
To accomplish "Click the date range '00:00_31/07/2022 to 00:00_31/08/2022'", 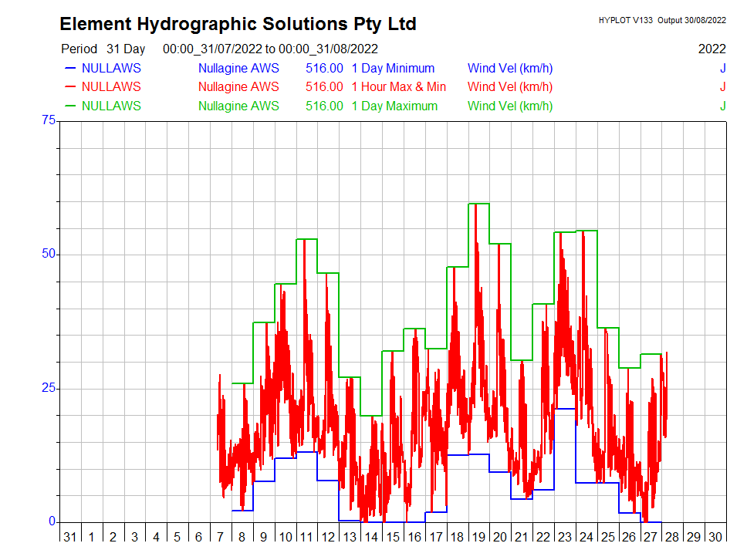I will click(x=270, y=49).
